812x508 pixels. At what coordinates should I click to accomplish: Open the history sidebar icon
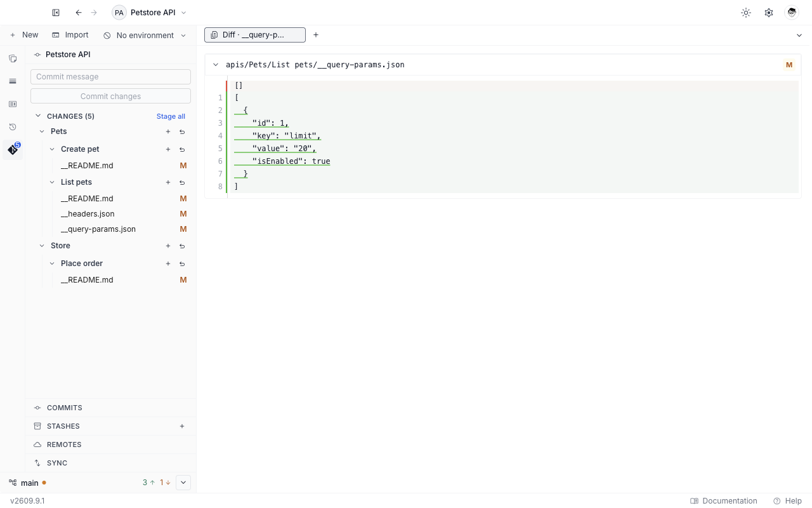pos(13,127)
